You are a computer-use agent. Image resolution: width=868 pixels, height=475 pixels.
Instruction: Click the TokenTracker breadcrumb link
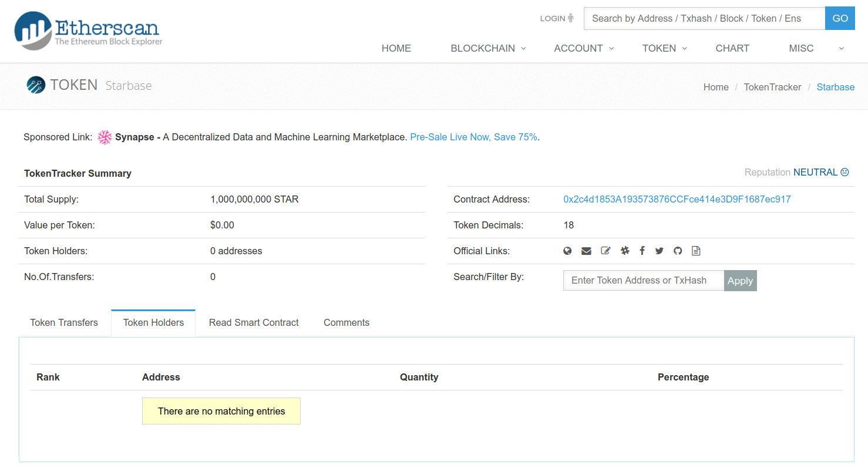(772, 87)
